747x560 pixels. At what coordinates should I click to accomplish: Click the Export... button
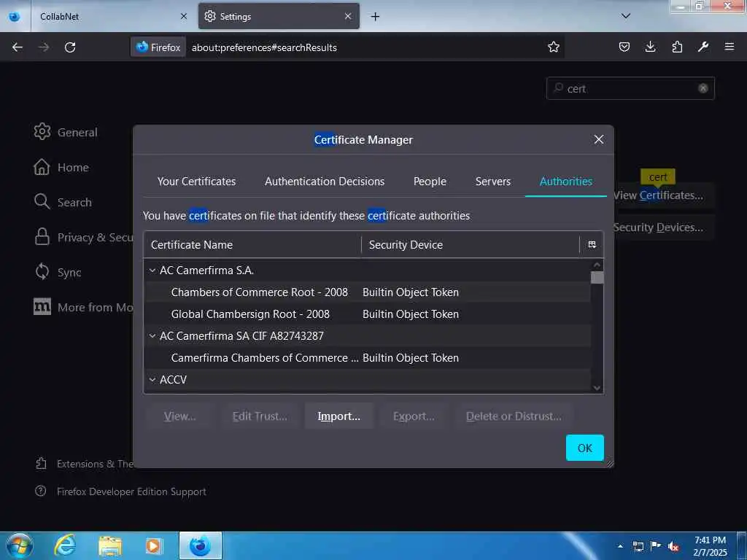coord(414,416)
